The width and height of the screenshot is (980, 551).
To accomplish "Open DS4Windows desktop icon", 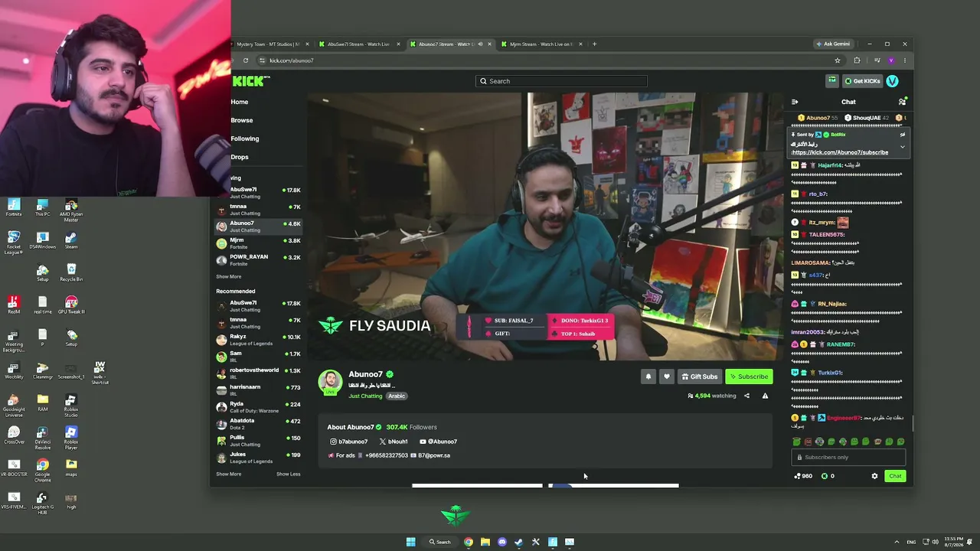I will point(42,240).
